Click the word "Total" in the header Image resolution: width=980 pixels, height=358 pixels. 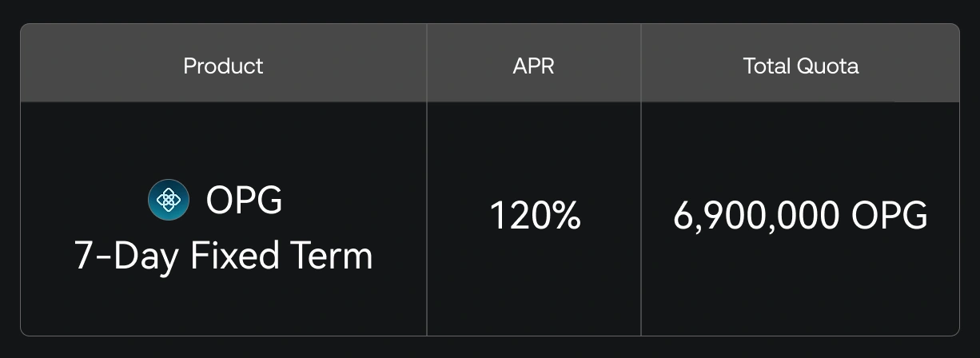(x=765, y=66)
